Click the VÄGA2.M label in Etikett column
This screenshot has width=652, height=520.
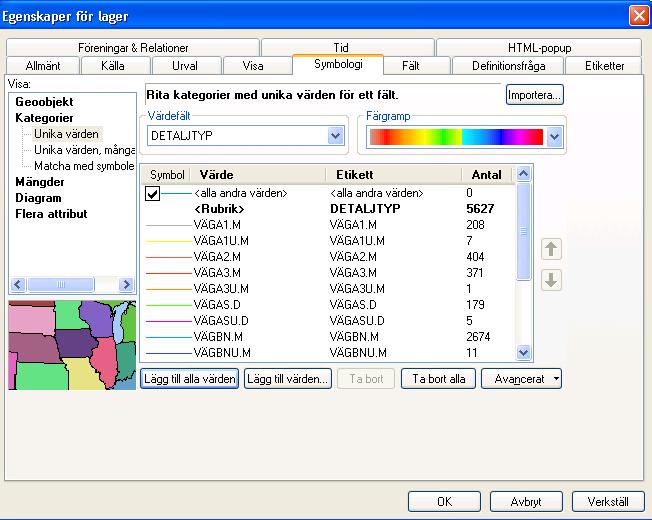tap(353, 257)
